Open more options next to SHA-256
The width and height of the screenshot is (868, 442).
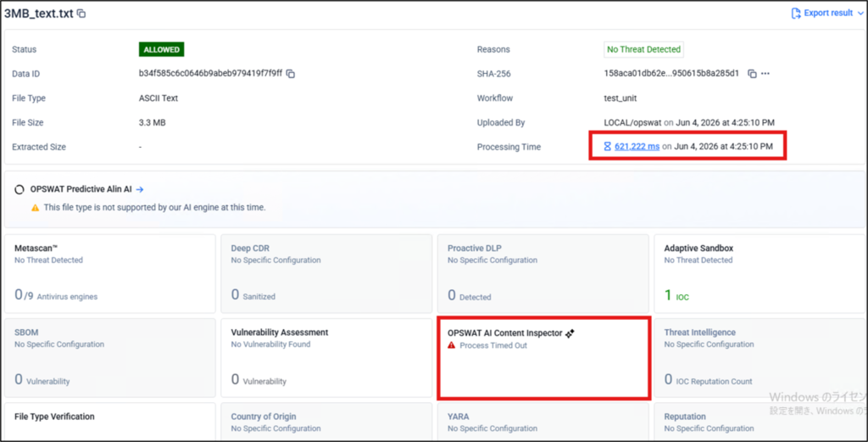point(765,74)
